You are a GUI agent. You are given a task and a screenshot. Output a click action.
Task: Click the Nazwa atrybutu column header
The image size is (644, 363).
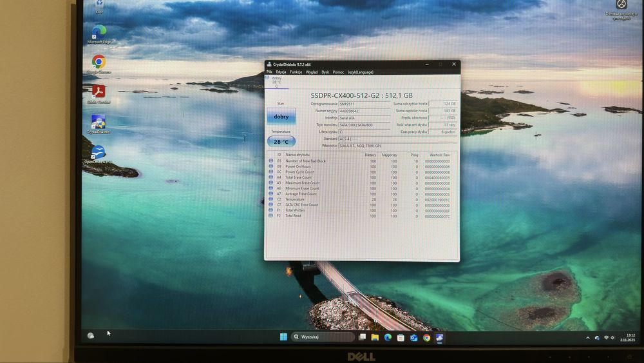(x=298, y=155)
